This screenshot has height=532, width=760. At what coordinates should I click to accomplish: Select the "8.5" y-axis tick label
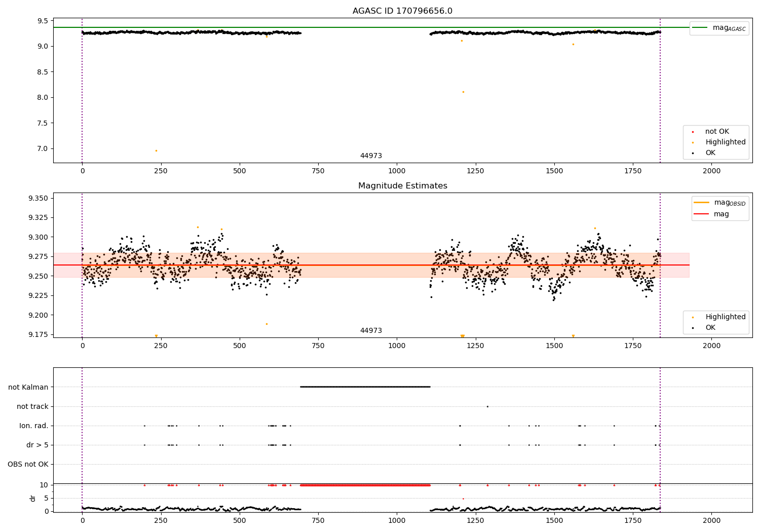pos(43,72)
